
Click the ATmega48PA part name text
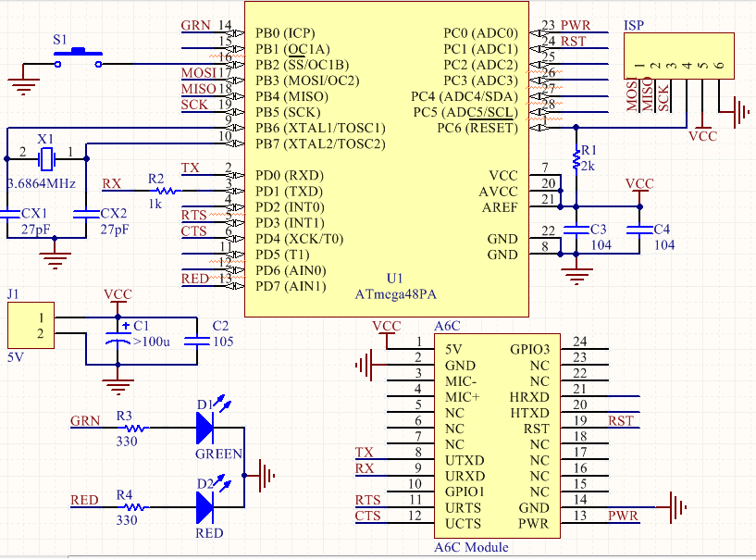point(396,294)
